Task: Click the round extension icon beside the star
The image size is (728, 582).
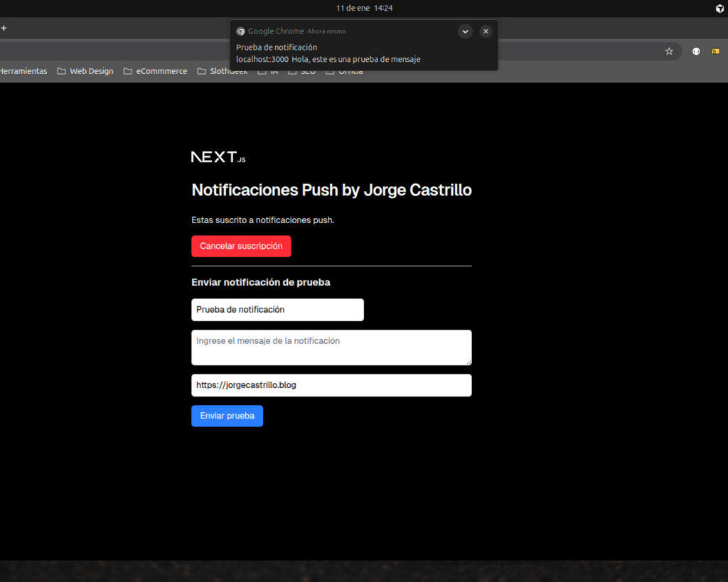Action: coord(696,51)
